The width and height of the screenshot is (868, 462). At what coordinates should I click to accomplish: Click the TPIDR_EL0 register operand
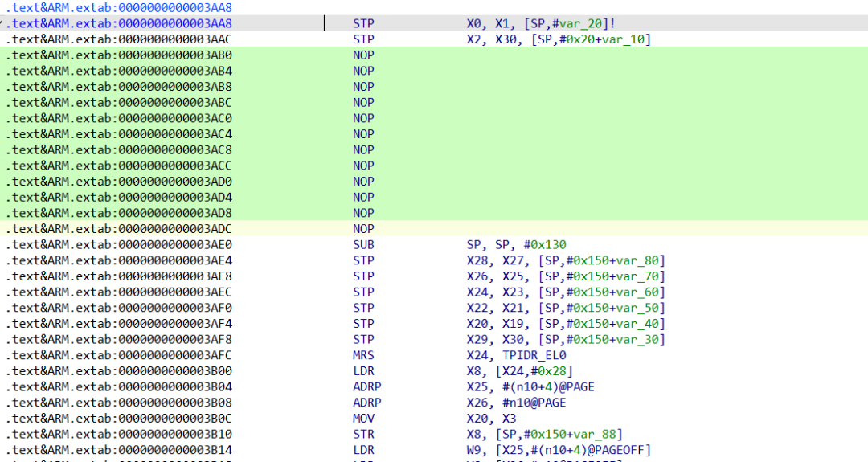coord(534,354)
